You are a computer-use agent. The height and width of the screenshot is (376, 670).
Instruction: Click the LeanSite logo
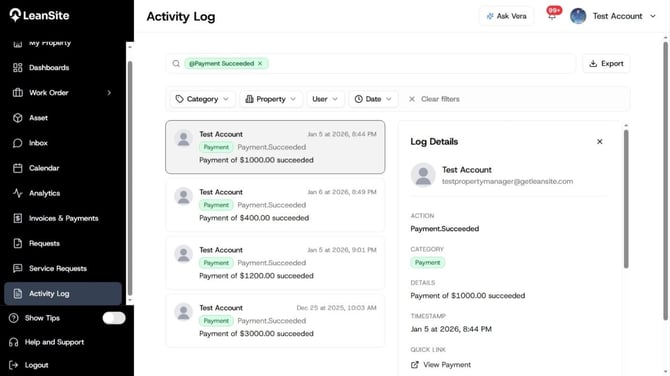pos(39,15)
